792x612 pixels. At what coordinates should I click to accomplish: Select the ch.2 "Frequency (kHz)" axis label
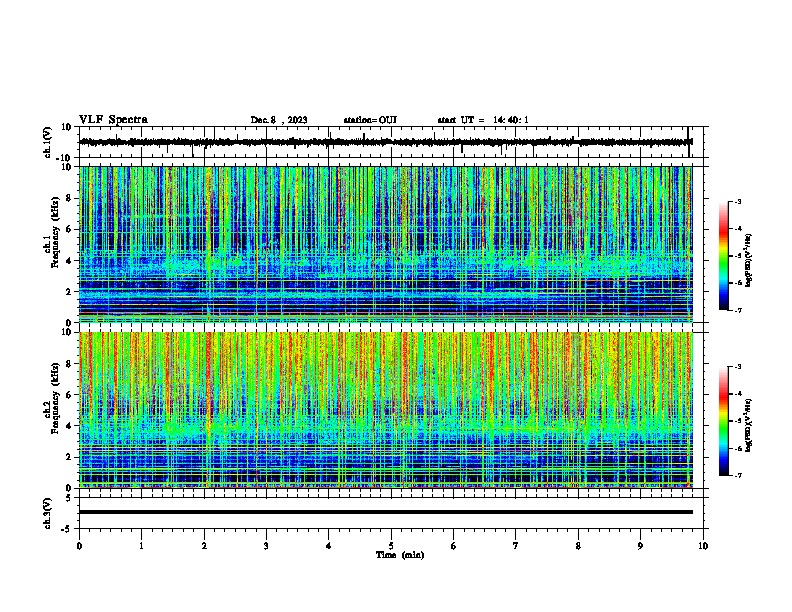click(55, 398)
